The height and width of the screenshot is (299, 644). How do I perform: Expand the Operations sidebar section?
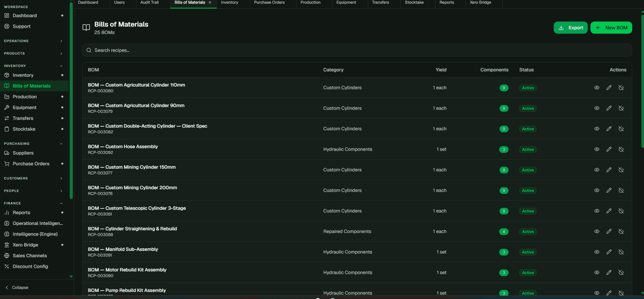[x=34, y=41]
